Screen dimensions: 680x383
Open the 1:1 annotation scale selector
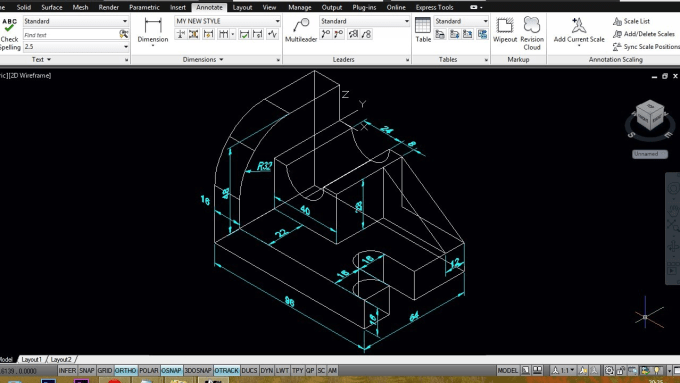(x=563, y=370)
